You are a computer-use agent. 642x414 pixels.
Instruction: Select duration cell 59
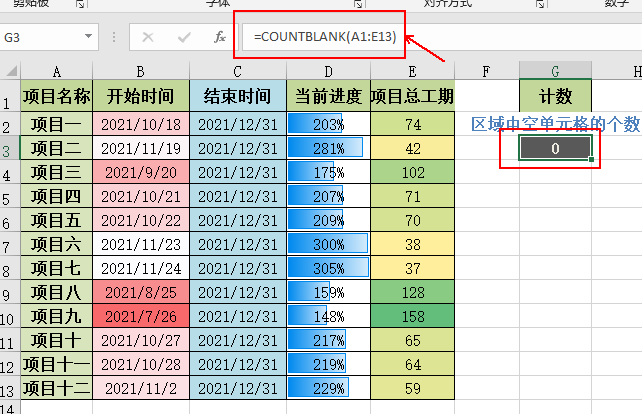[x=412, y=387]
